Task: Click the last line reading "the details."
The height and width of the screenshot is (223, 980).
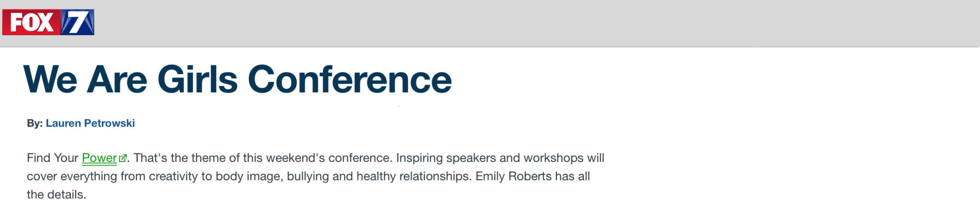Action: click(56, 195)
